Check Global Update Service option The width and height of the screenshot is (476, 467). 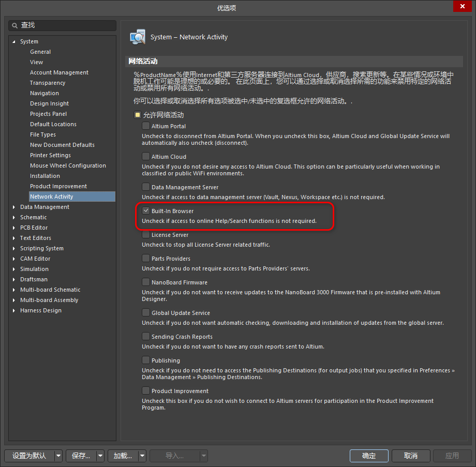pos(146,312)
